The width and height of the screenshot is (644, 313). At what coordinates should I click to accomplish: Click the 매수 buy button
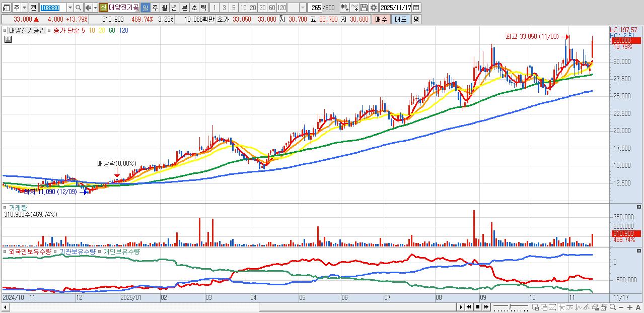(x=381, y=19)
